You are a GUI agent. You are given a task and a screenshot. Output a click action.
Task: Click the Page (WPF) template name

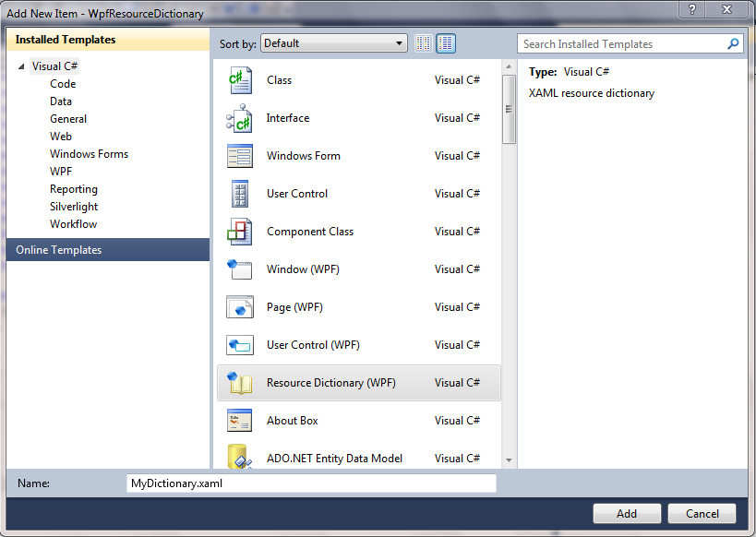click(x=295, y=307)
